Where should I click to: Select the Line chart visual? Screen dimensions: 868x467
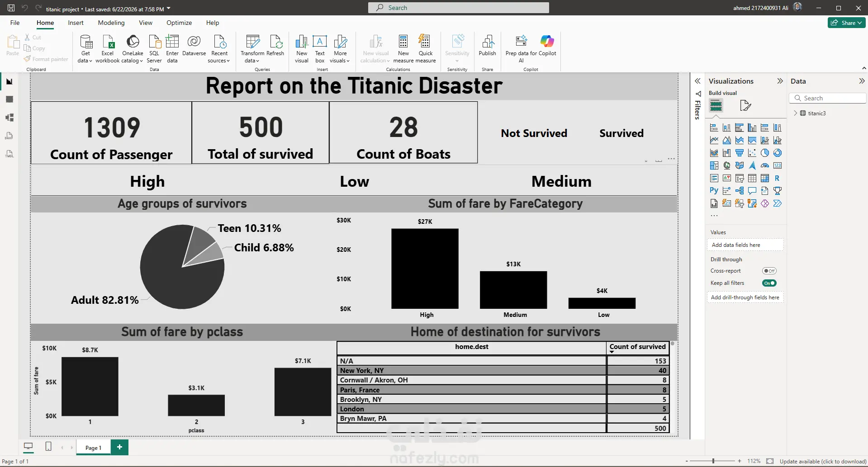tap(714, 140)
